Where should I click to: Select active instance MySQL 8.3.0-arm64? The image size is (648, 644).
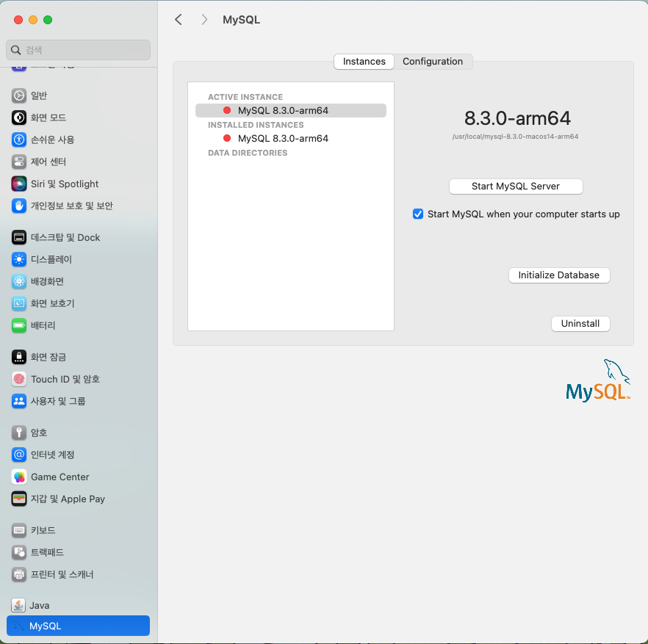(290, 110)
